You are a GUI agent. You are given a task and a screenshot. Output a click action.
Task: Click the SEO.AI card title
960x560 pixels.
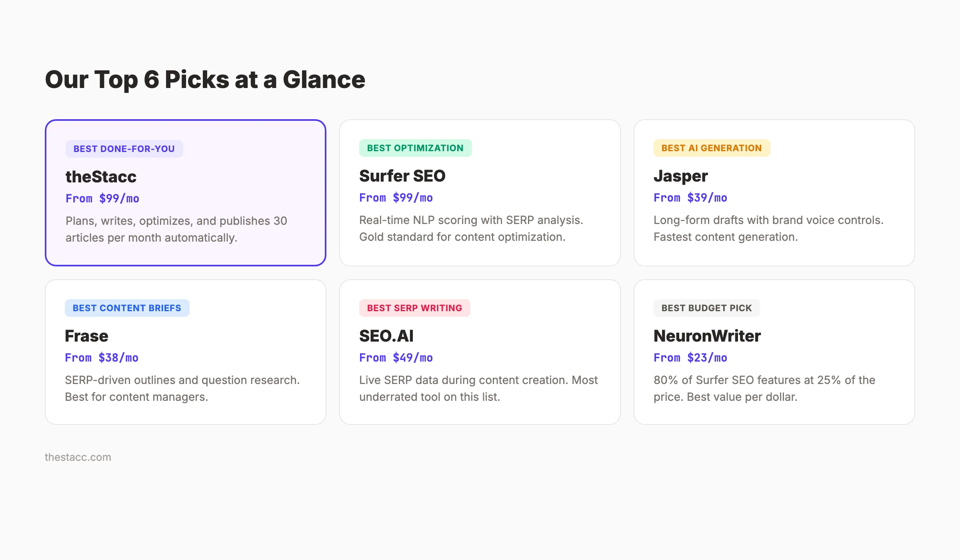point(386,336)
